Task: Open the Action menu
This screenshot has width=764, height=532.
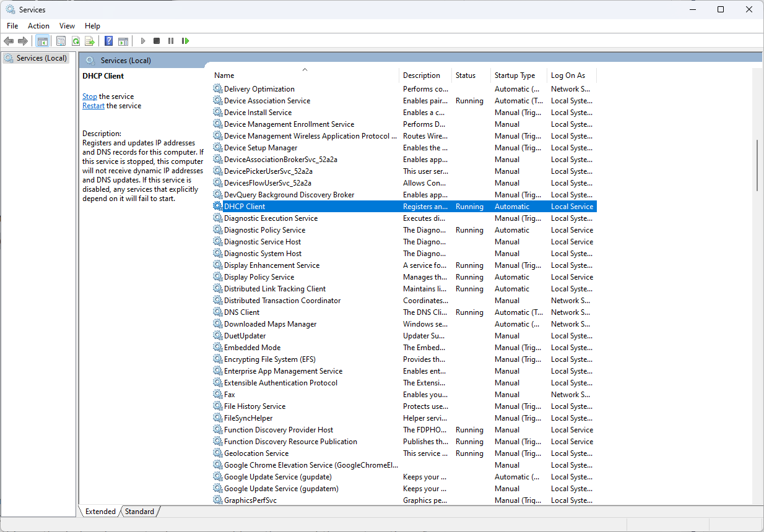Action: [38, 25]
